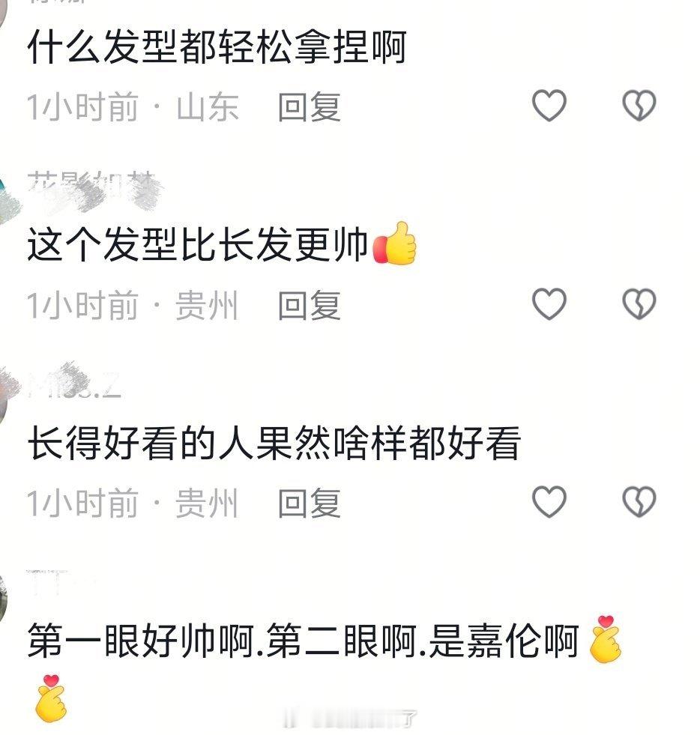
Task: Tap '1小时前 · 山东' timestamp of first comment
Action: (x=133, y=107)
